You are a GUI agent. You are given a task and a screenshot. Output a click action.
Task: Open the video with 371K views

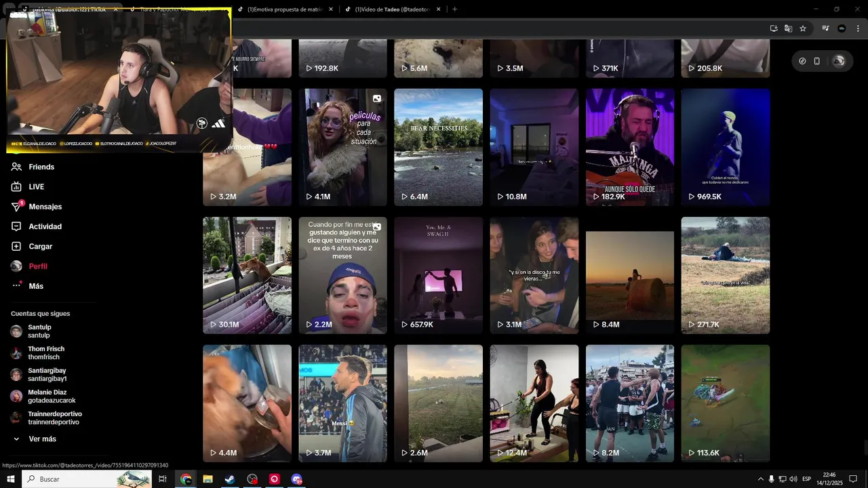(x=630, y=58)
